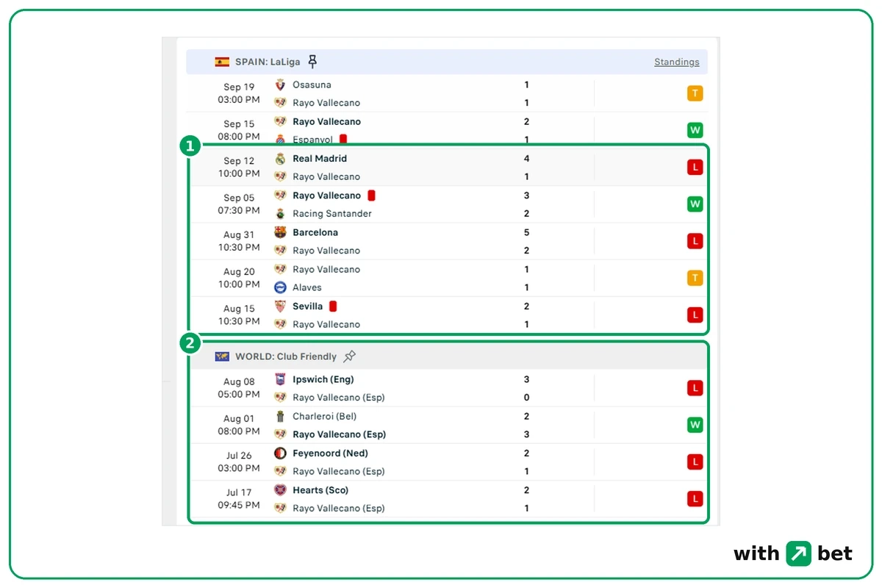Click the Sep 12 10:00 PM match time

239,168
